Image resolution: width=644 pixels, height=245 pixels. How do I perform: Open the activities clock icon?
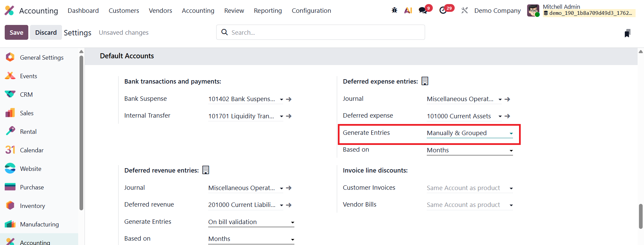443,10
